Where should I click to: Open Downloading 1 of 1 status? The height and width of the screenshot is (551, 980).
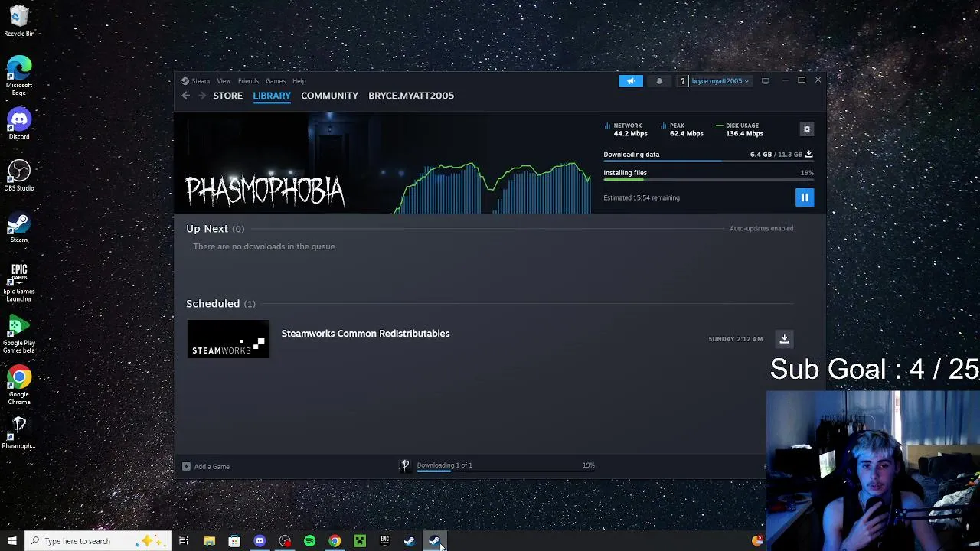click(444, 465)
